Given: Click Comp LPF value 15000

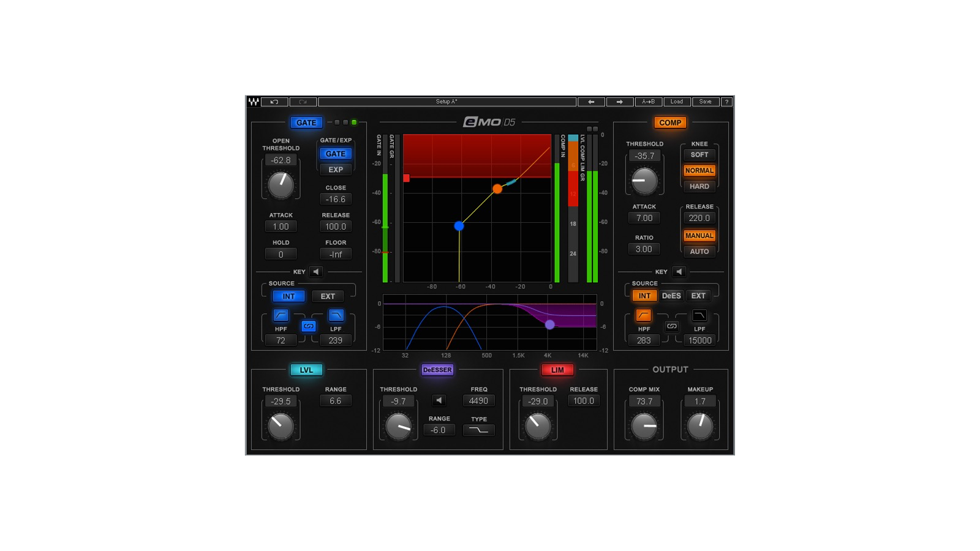Looking at the screenshot, I should click(699, 340).
